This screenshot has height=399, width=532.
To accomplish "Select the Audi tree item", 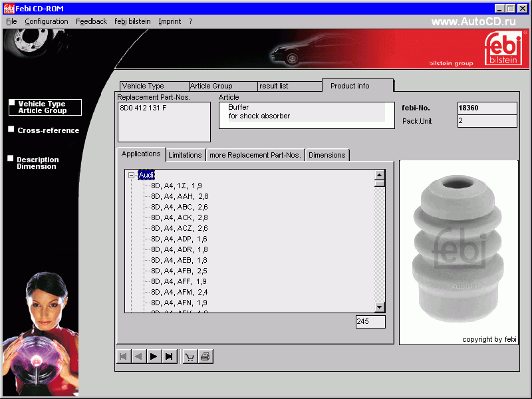I will [x=146, y=175].
